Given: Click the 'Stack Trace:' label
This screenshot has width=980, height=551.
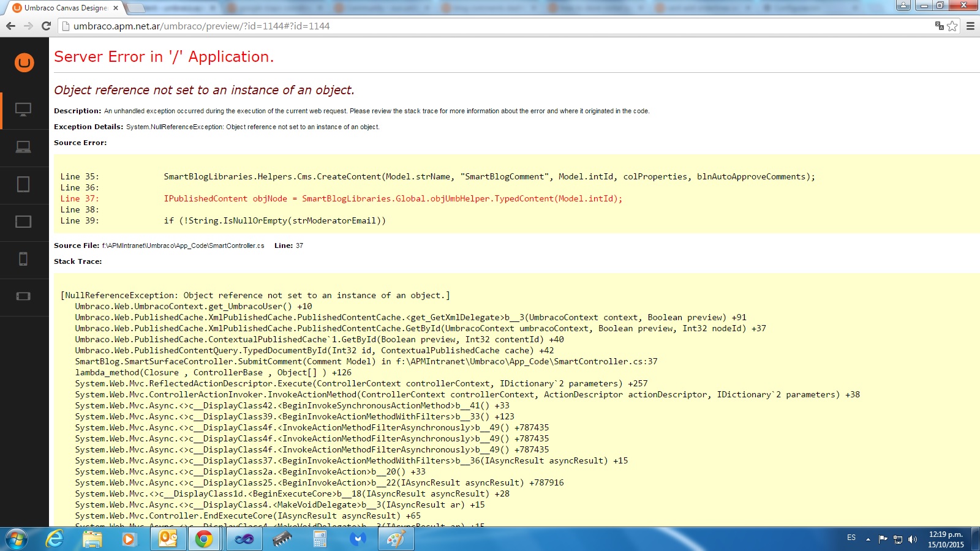Looking at the screenshot, I should pos(78,261).
